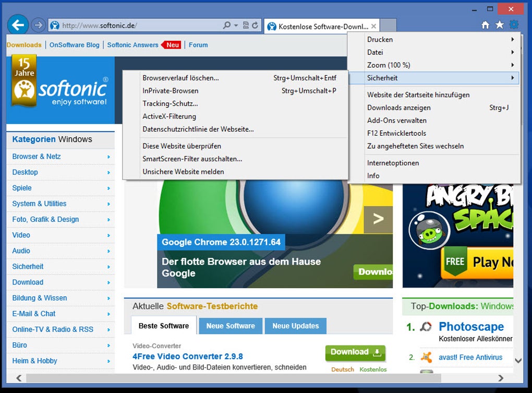The height and width of the screenshot is (393, 532).
Task: Expand Spiele category
Action: coord(61,188)
